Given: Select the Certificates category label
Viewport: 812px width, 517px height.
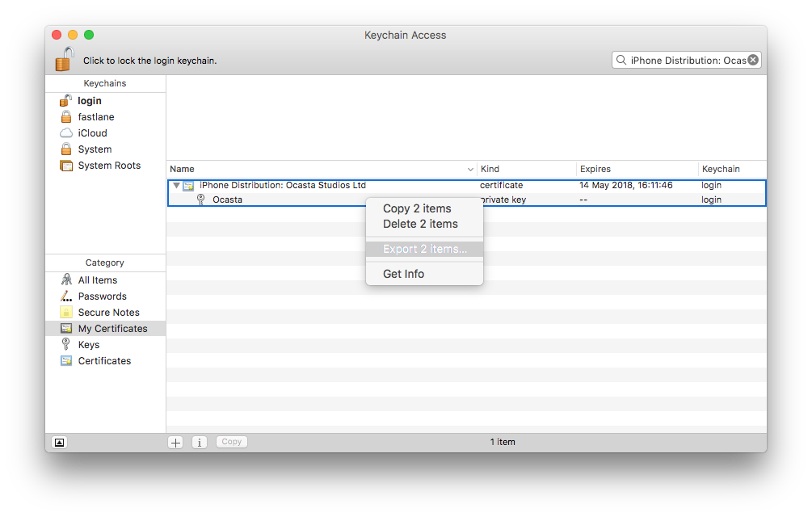Looking at the screenshot, I should [x=104, y=361].
